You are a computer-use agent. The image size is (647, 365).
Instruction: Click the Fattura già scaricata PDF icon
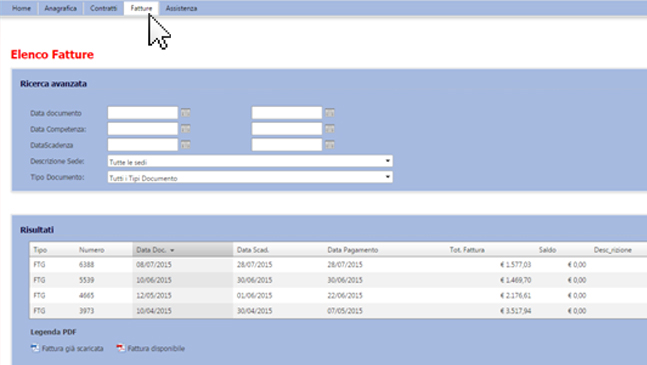click(x=35, y=348)
